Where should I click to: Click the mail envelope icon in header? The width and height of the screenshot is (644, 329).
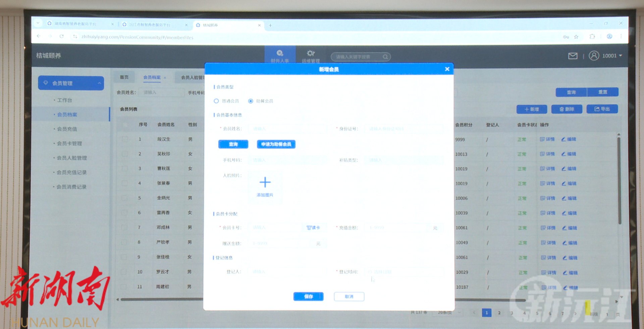(573, 56)
